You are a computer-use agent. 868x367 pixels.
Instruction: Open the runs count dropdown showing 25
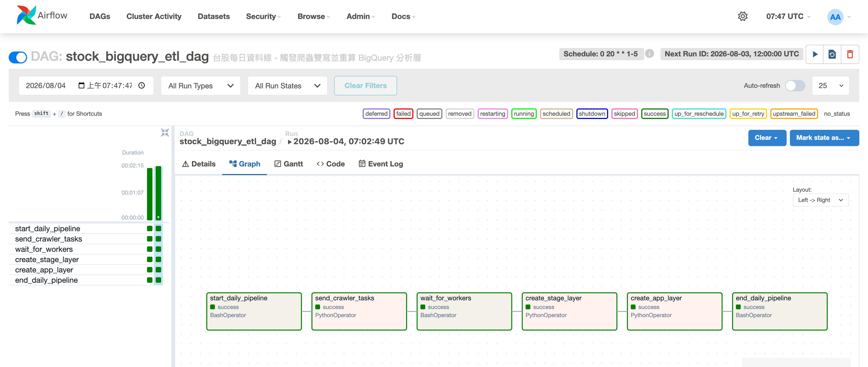[830, 86]
